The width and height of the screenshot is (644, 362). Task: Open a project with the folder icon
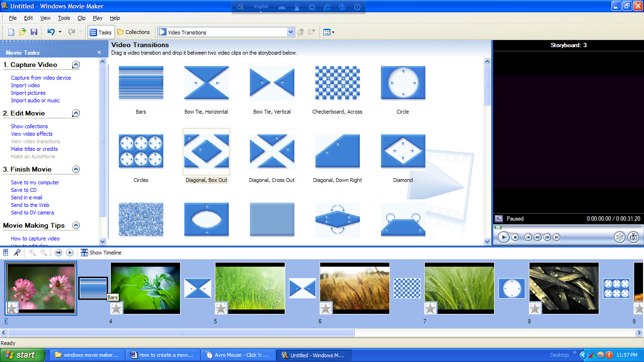(x=23, y=32)
